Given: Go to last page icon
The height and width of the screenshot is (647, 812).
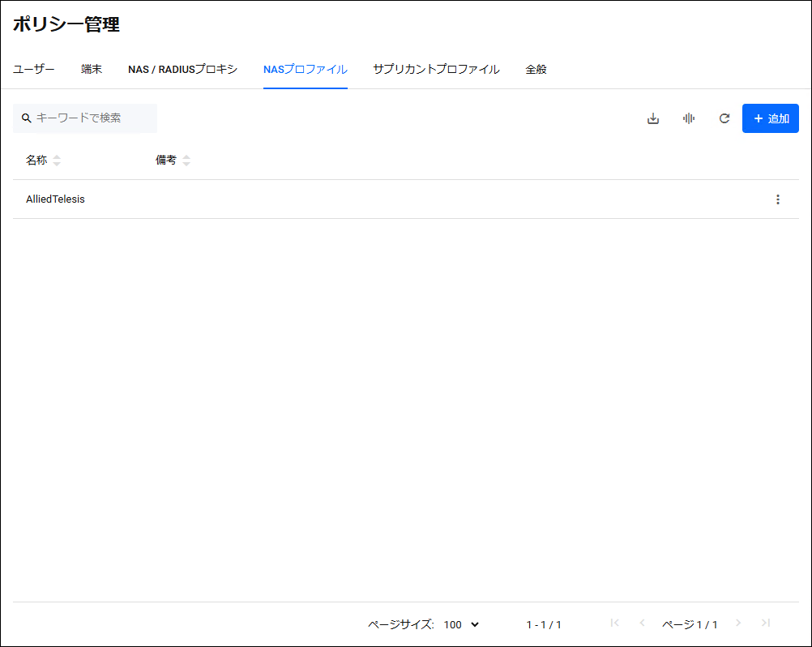Looking at the screenshot, I should (765, 623).
